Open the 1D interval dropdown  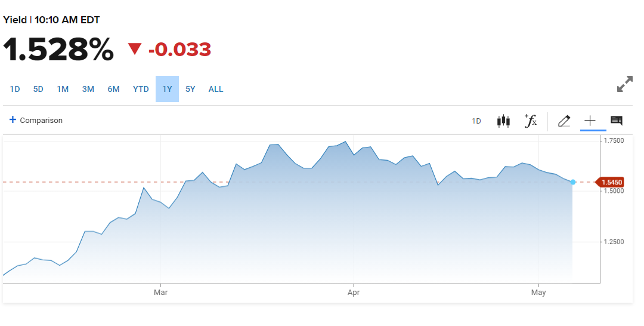coord(476,121)
